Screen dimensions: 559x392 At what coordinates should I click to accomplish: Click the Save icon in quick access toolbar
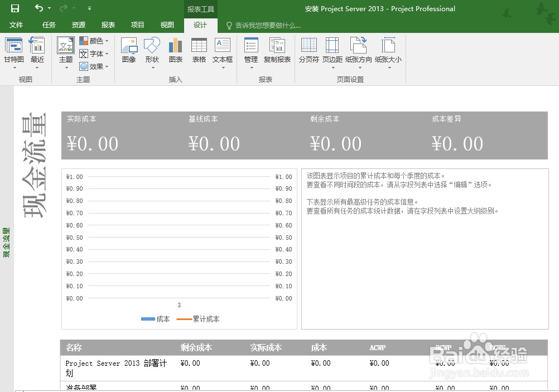15,8
